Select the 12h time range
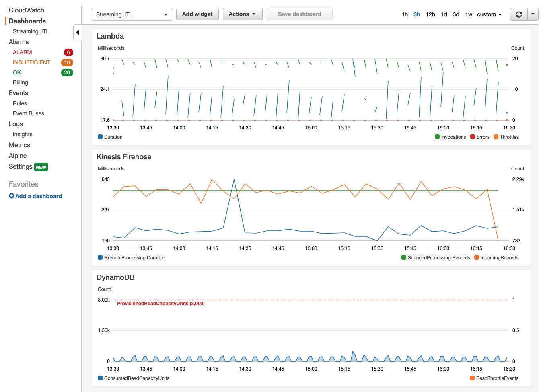Image resolution: width=541 pixels, height=392 pixels. pos(430,14)
